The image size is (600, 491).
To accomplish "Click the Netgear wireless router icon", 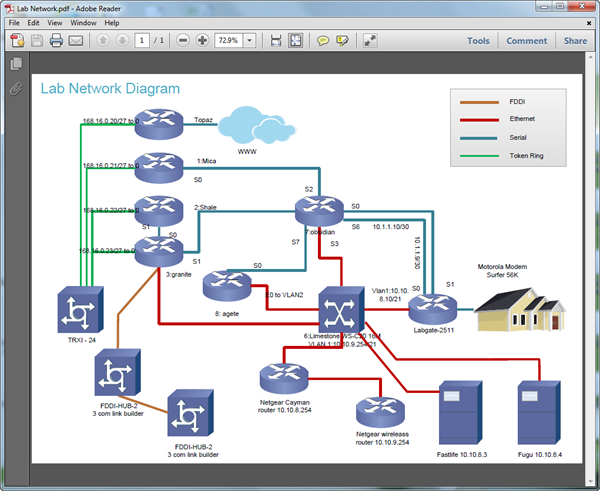I will [380, 412].
